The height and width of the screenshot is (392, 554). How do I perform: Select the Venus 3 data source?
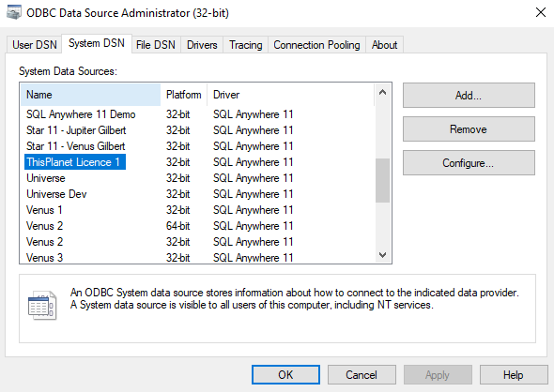pyautogui.click(x=44, y=258)
